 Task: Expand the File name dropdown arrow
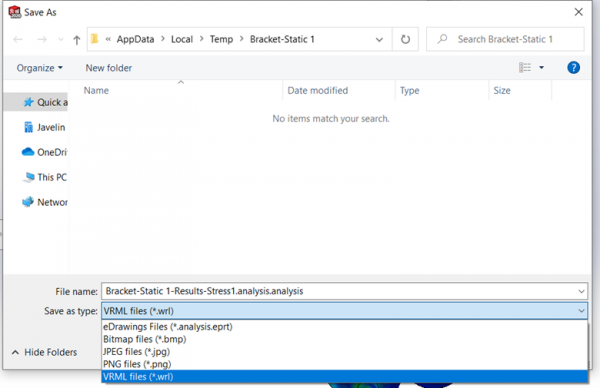(581, 292)
